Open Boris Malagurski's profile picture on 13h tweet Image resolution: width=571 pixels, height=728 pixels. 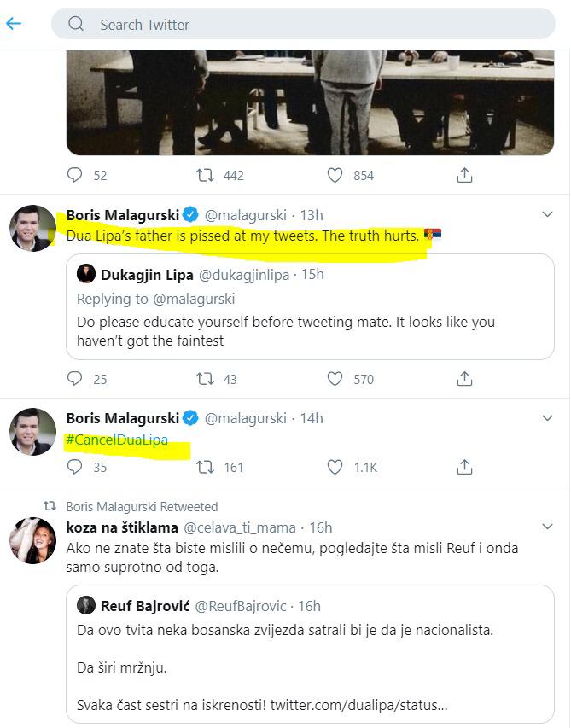(x=32, y=228)
